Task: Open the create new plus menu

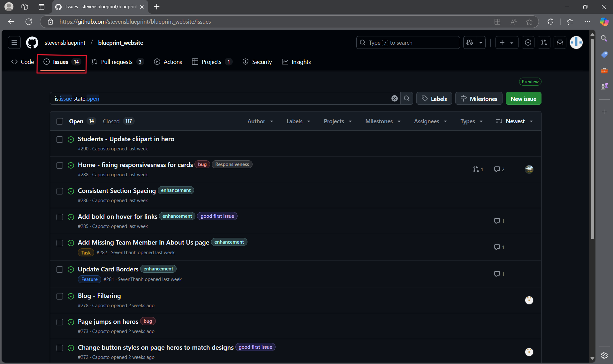Action: (x=507, y=42)
